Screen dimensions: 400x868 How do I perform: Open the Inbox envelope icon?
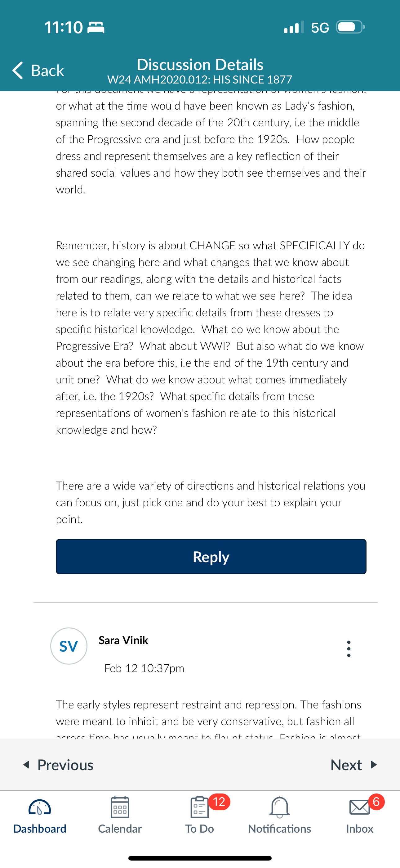point(360,807)
